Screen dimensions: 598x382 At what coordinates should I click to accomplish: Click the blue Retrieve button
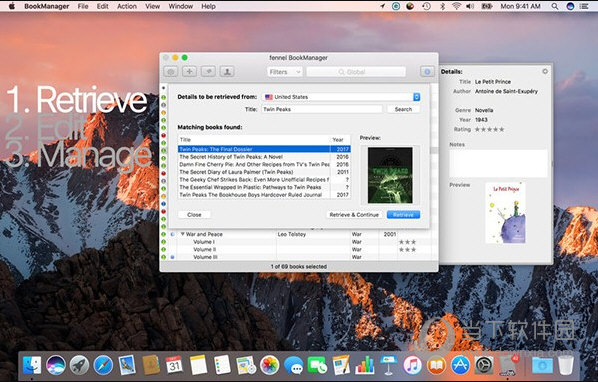[403, 215]
